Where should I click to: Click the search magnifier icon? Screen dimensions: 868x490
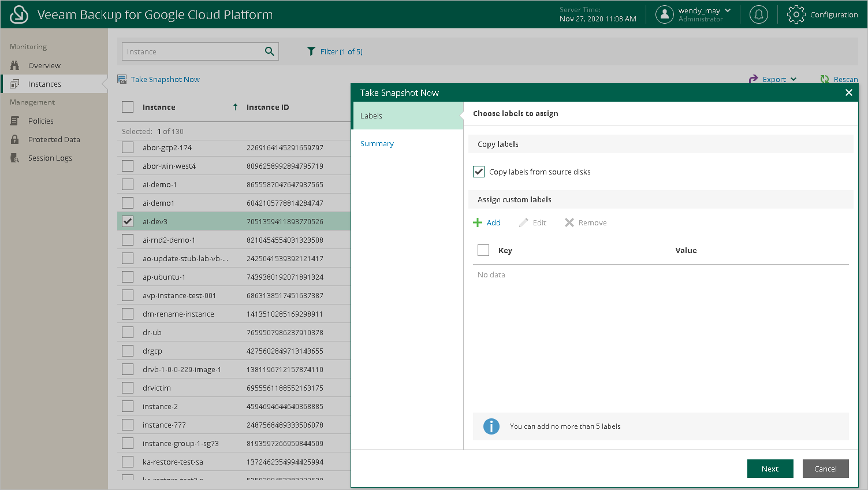pos(269,51)
